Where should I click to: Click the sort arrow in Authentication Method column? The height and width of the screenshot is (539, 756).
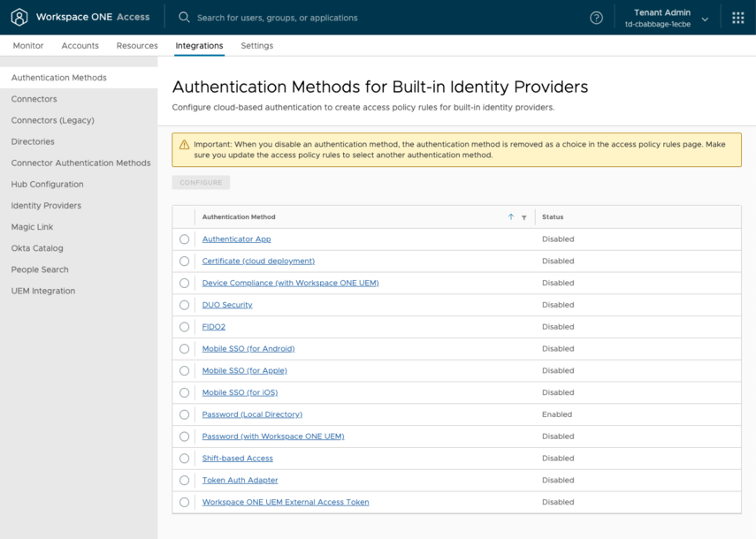pyautogui.click(x=511, y=217)
